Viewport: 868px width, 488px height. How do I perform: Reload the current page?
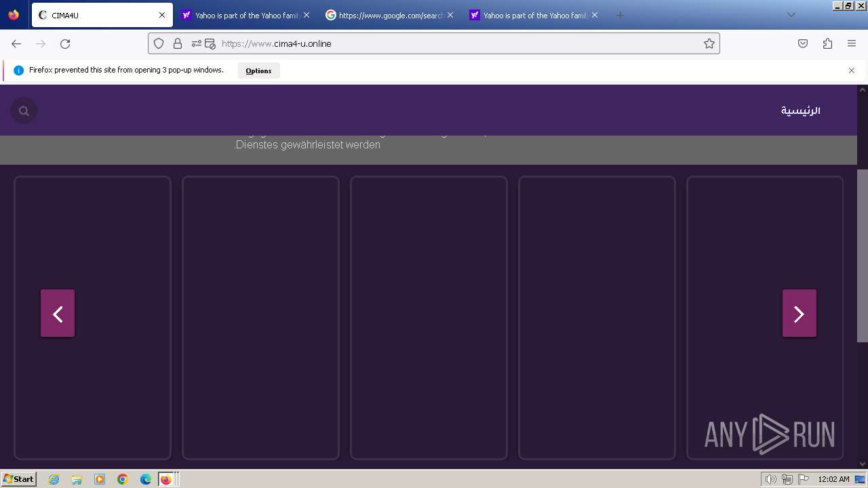click(65, 43)
